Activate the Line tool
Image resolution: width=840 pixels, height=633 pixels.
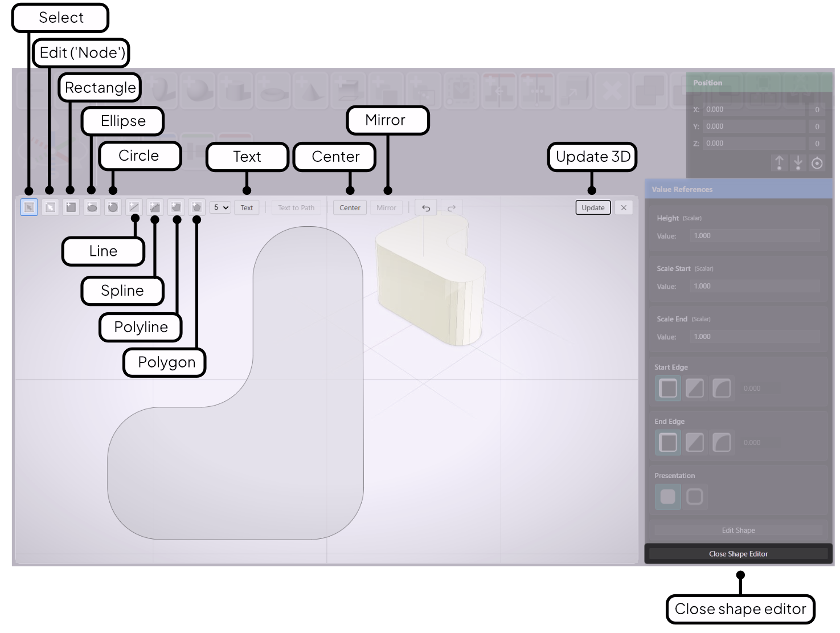[x=134, y=207]
